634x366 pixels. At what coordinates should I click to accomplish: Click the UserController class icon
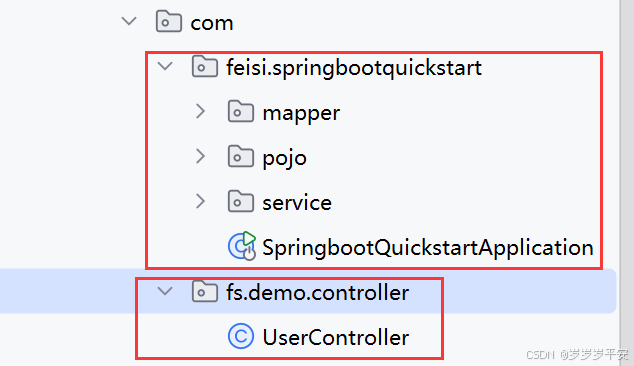click(241, 336)
